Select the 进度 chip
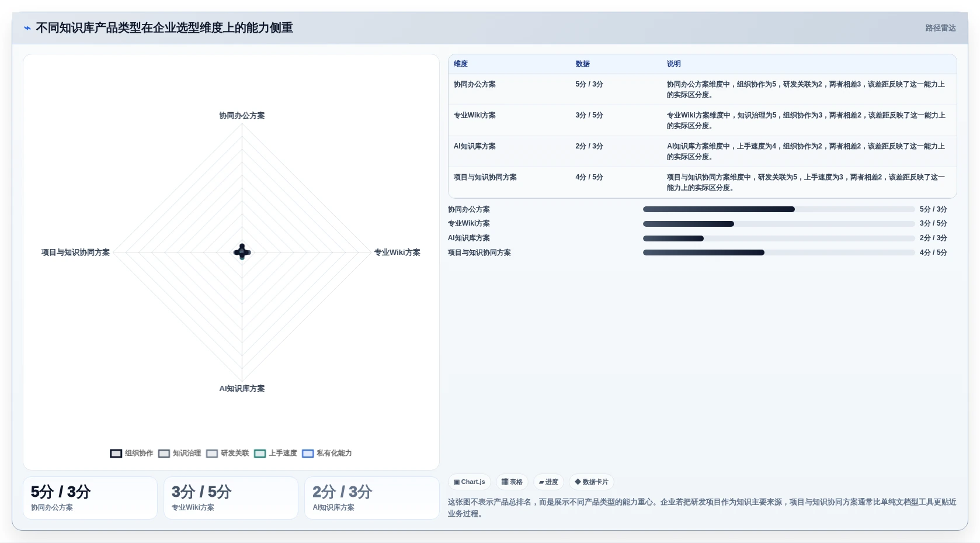 coord(548,482)
